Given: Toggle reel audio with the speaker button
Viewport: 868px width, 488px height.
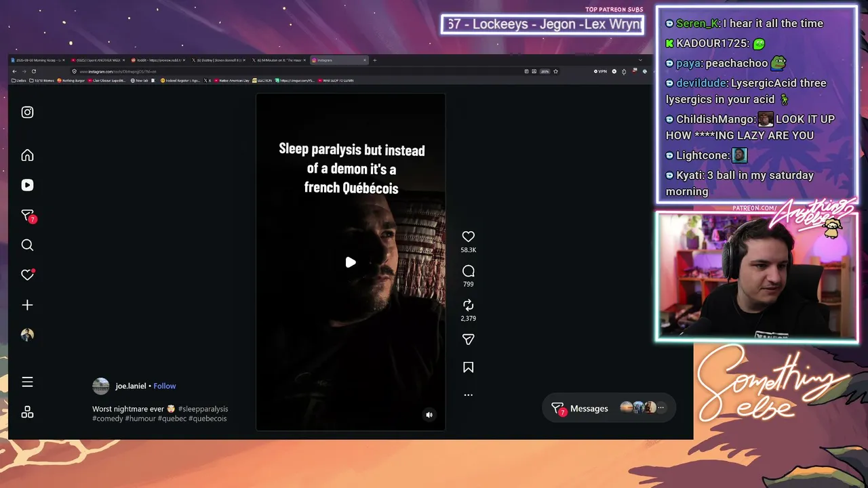Looking at the screenshot, I should point(429,415).
